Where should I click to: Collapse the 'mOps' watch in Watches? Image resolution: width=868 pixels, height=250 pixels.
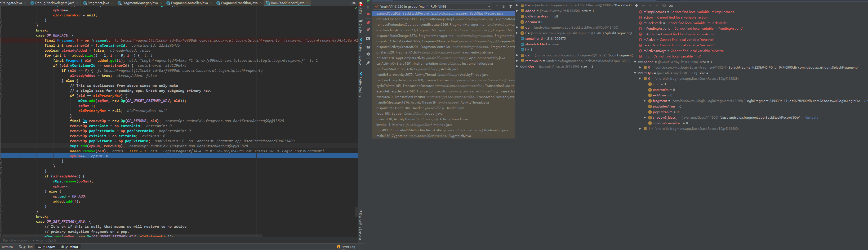tap(635, 73)
